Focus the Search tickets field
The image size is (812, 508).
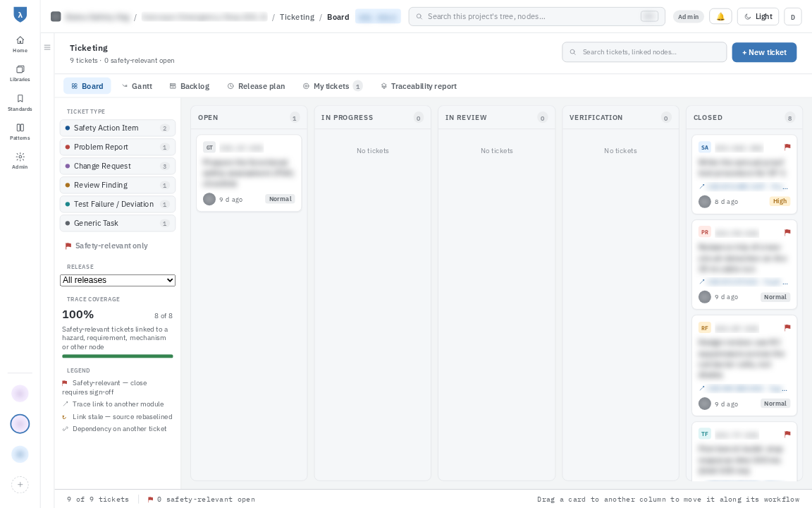[644, 52]
